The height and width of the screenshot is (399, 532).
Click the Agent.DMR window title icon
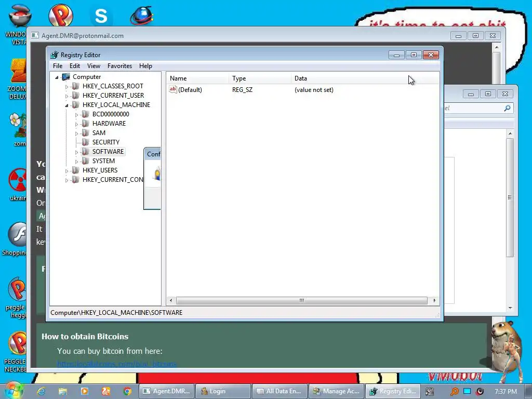click(x=35, y=36)
